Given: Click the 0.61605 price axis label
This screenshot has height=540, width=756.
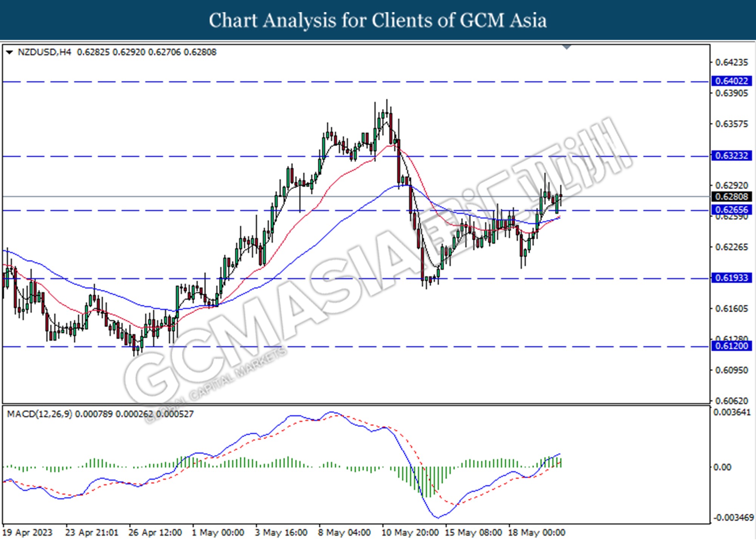Looking at the screenshot, I should coord(731,309).
